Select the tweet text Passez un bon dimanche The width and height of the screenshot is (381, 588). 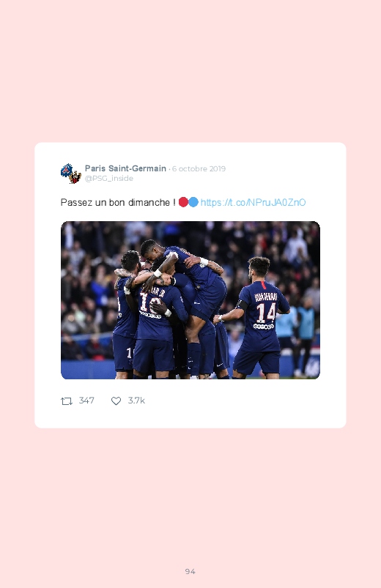[x=118, y=203]
